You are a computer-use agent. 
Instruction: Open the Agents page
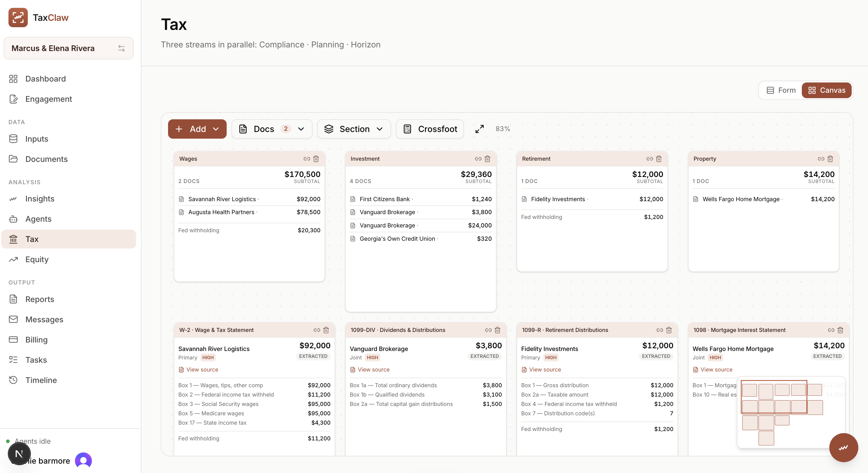[x=69, y=219]
